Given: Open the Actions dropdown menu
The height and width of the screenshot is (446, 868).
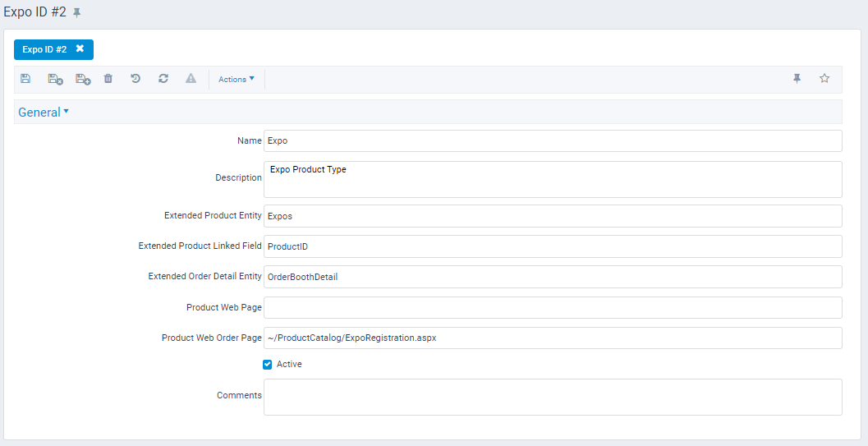Looking at the screenshot, I should 237,79.
